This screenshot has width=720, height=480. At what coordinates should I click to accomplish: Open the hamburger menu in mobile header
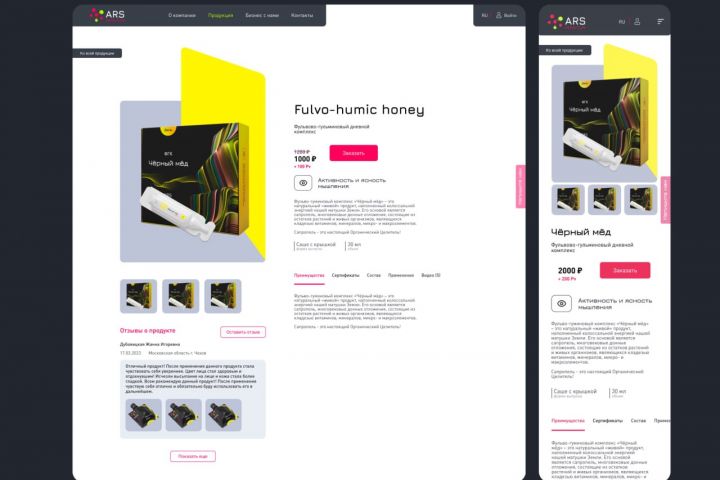(660, 21)
